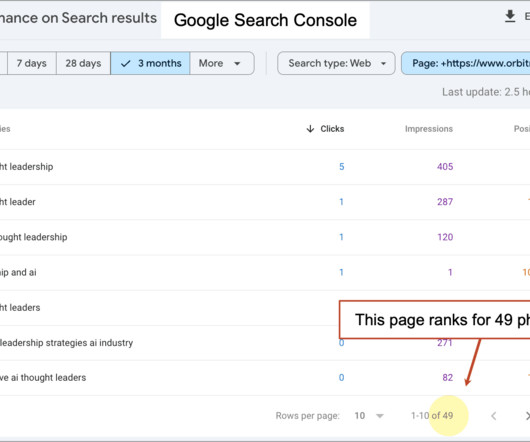Go to next page chevron
Viewport: 530px width, 442px height.
point(527,416)
